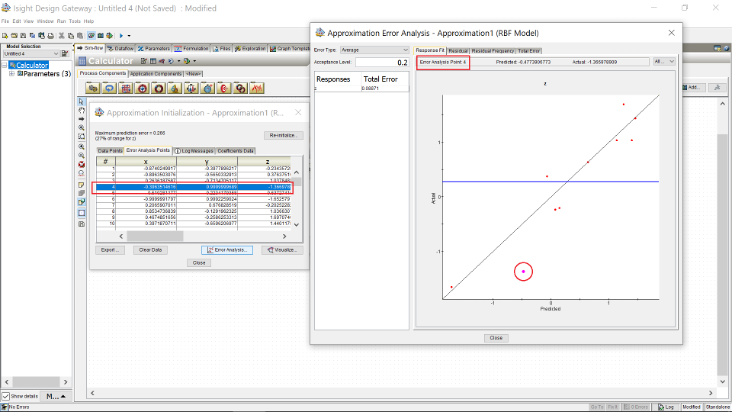Click the outlier point circled in red

pyautogui.click(x=523, y=271)
